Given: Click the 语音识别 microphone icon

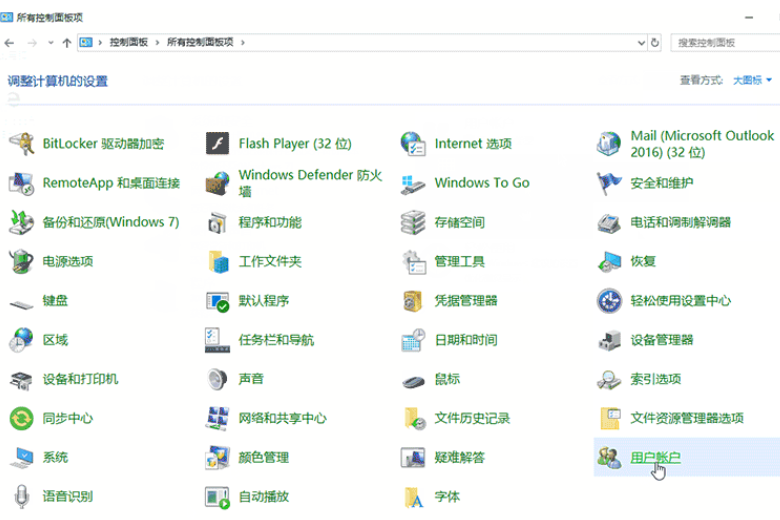Looking at the screenshot, I should click(21, 497).
